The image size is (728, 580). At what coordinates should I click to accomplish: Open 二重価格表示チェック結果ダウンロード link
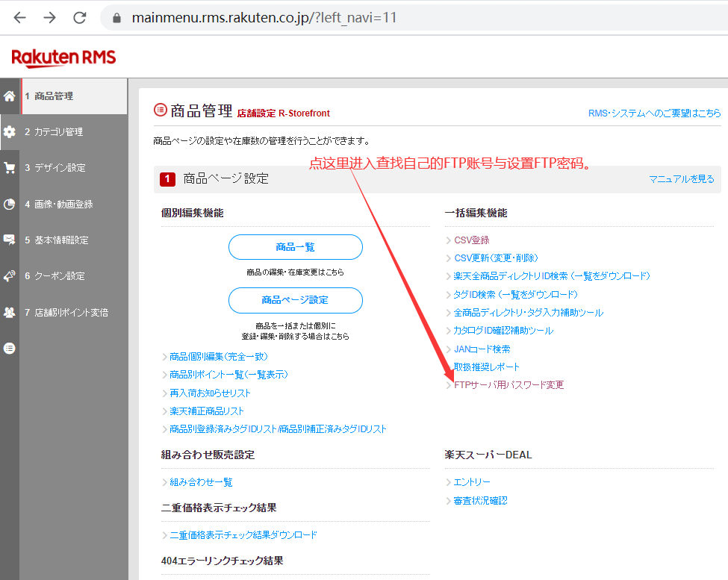[x=243, y=535]
